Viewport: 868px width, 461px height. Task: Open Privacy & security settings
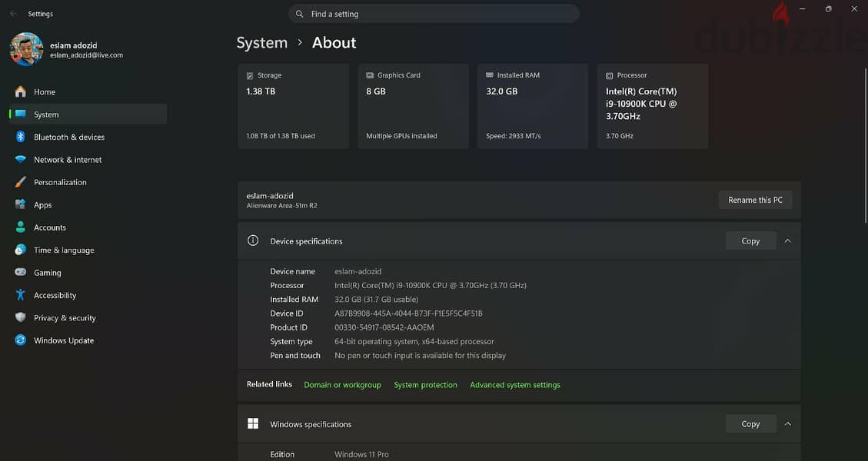click(88, 317)
